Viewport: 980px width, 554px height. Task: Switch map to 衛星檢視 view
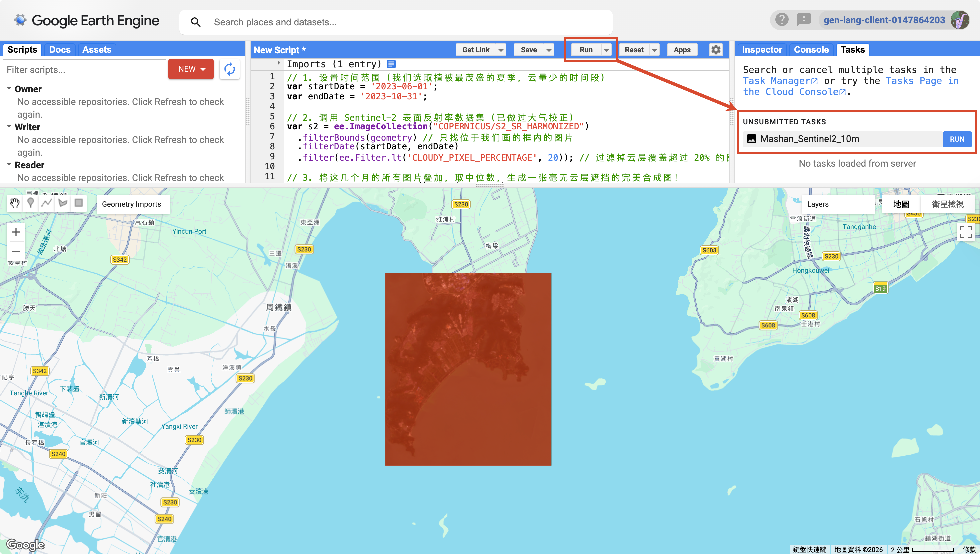click(x=947, y=204)
